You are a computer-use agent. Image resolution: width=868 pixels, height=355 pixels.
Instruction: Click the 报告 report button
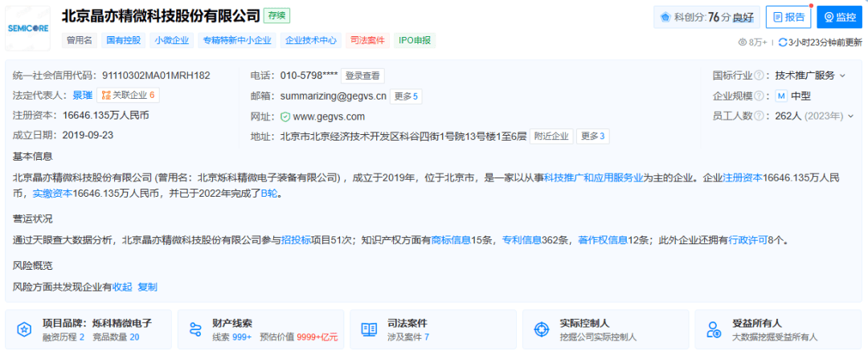click(x=788, y=17)
